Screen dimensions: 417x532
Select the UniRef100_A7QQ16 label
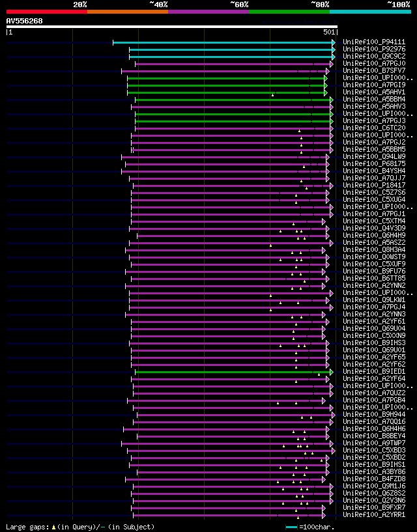pos(374,422)
